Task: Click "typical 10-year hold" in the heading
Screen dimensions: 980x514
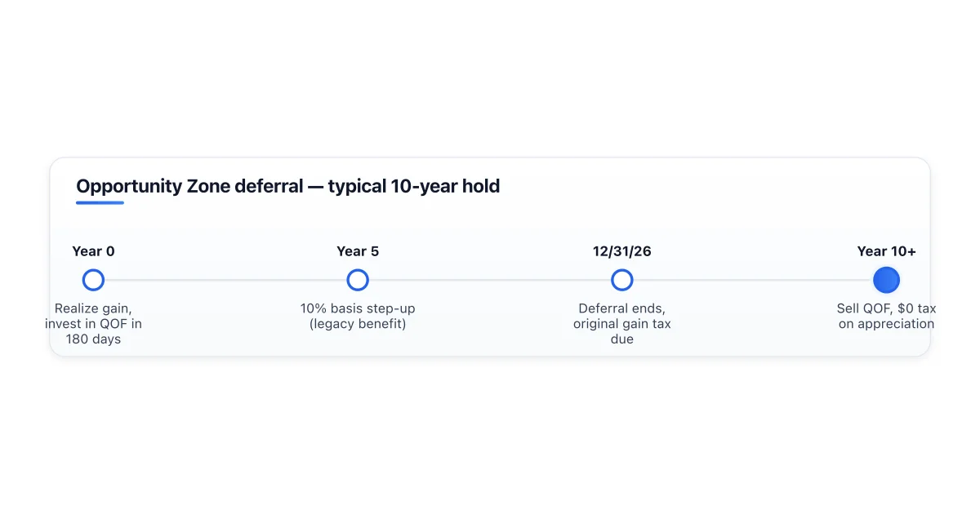Action: [414, 186]
